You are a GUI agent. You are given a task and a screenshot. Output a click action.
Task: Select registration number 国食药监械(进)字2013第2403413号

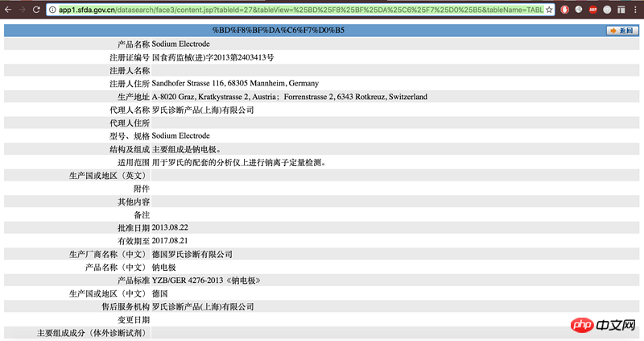pyautogui.click(x=213, y=57)
